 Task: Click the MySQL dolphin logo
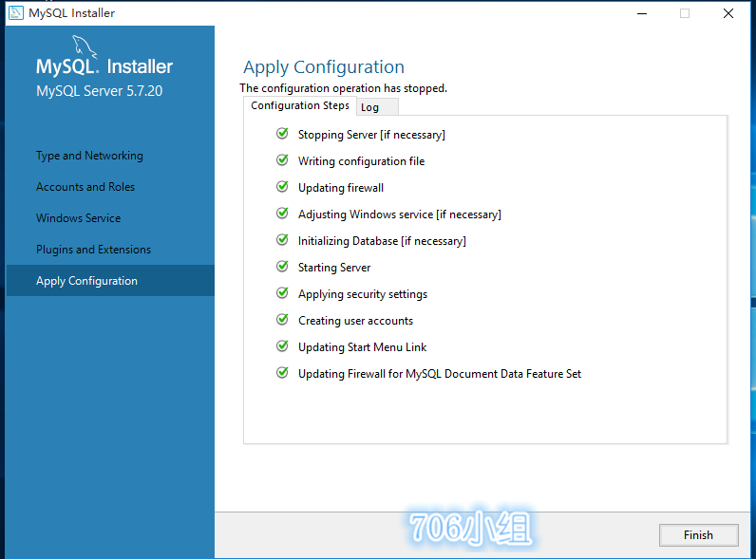click(85, 47)
